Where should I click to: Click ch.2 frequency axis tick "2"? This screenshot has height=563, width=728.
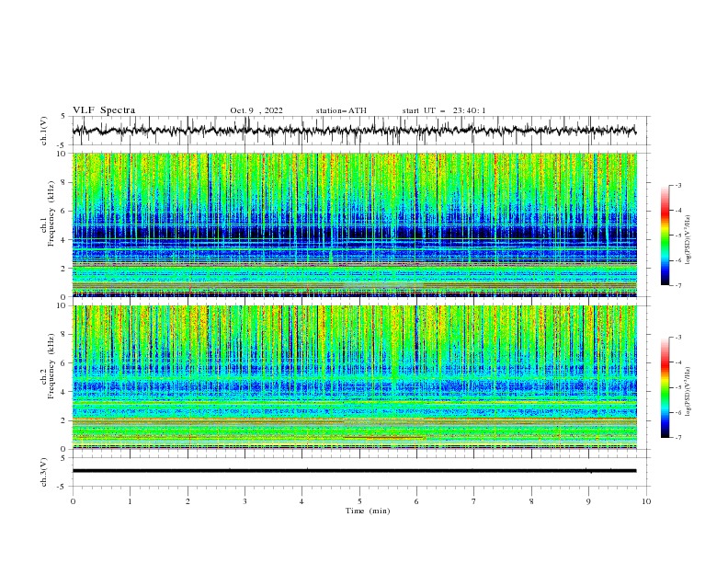point(64,420)
